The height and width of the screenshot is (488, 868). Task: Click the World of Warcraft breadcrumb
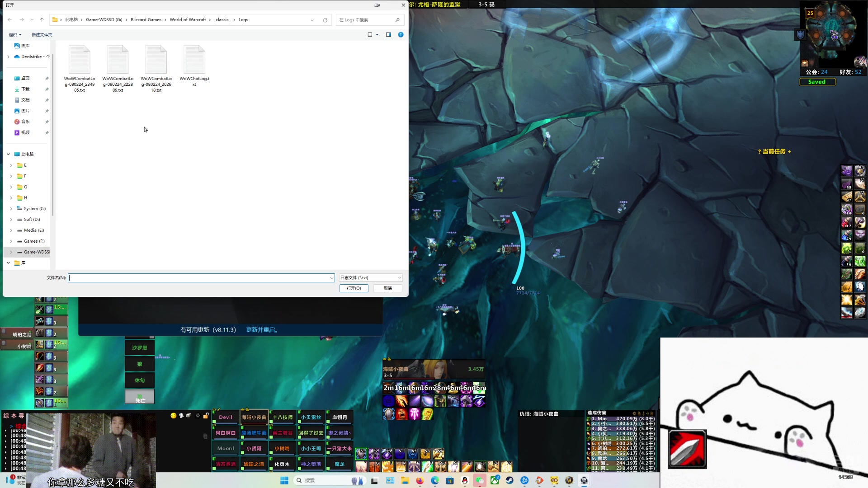pyautogui.click(x=188, y=20)
